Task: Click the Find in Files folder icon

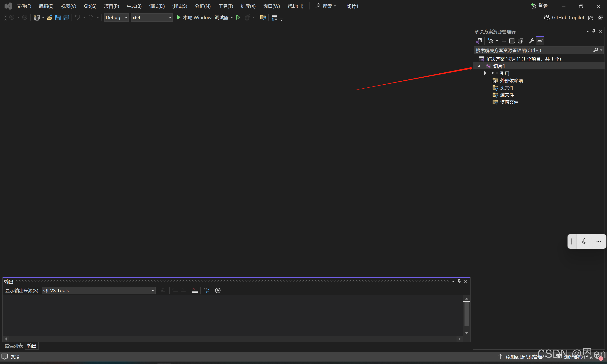Action: pos(263,17)
